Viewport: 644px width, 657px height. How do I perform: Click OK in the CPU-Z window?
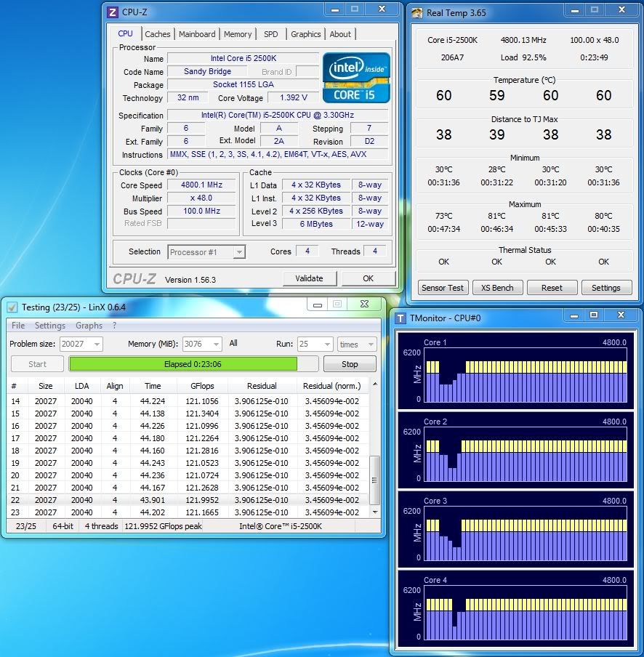point(369,278)
